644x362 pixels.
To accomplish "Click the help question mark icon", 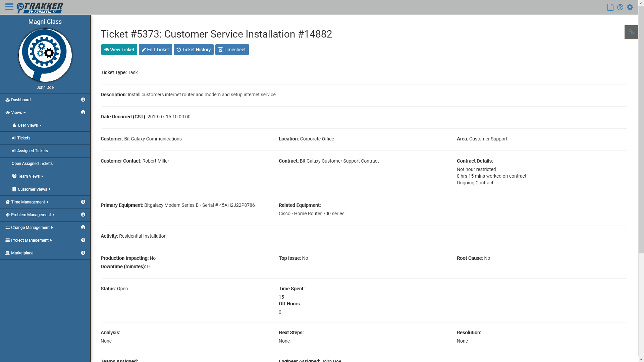I will pos(620,7).
